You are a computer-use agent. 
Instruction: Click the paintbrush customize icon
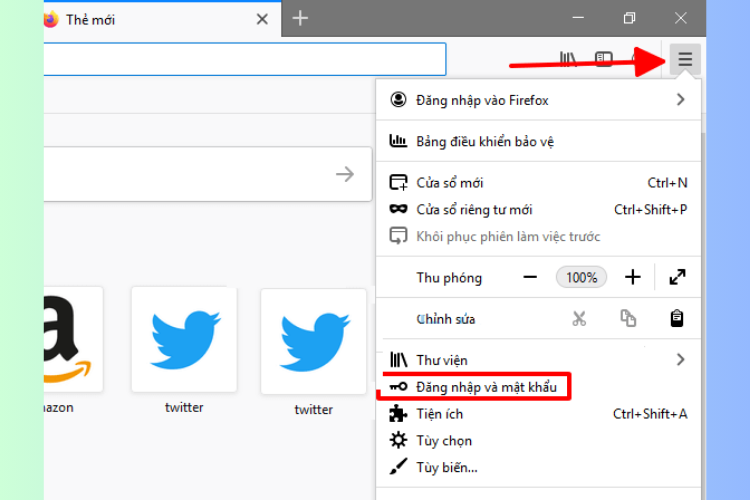click(398, 467)
